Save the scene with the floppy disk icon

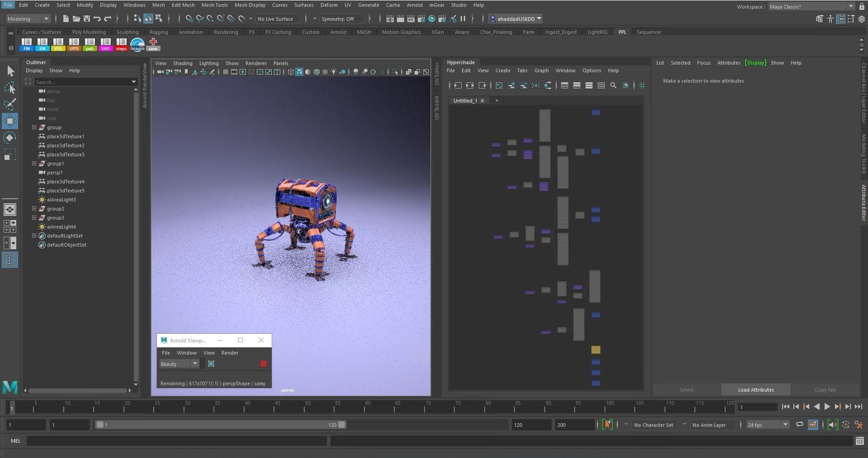click(x=87, y=19)
